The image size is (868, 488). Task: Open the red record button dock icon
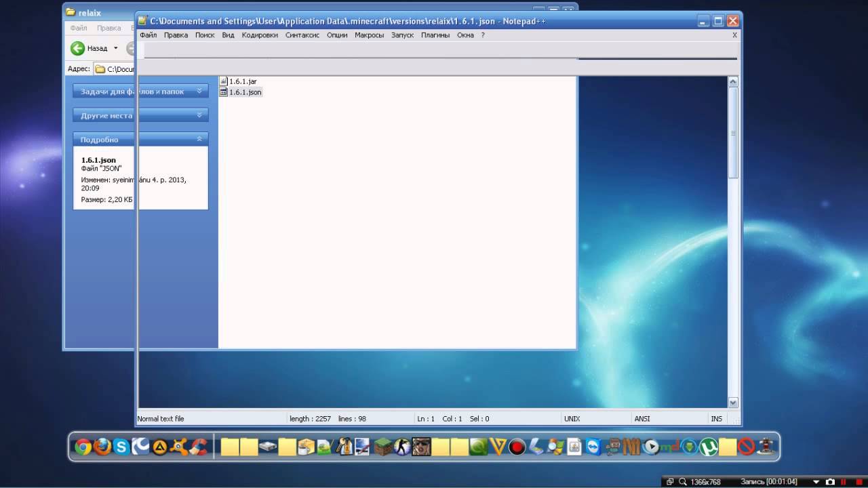pos(517,447)
